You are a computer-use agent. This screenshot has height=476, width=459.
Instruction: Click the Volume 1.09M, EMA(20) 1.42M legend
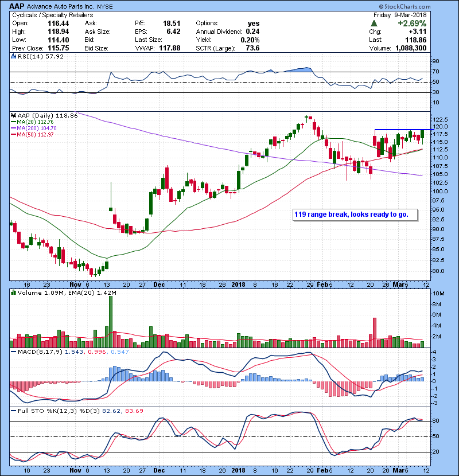click(67, 292)
